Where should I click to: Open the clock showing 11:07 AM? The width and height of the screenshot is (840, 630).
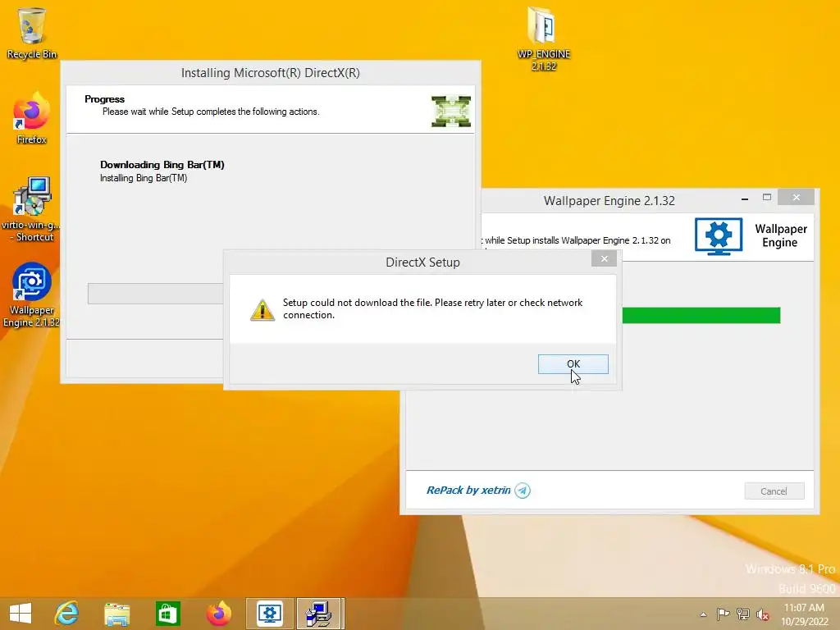[804, 614]
